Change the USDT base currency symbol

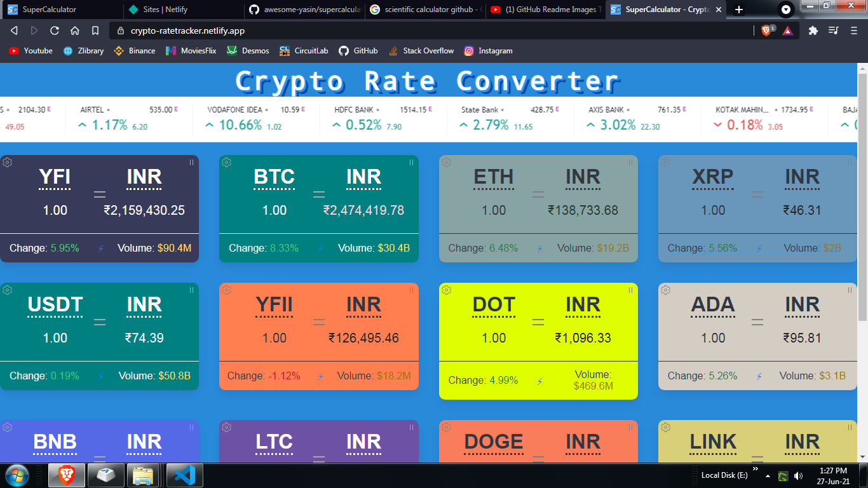(55, 305)
